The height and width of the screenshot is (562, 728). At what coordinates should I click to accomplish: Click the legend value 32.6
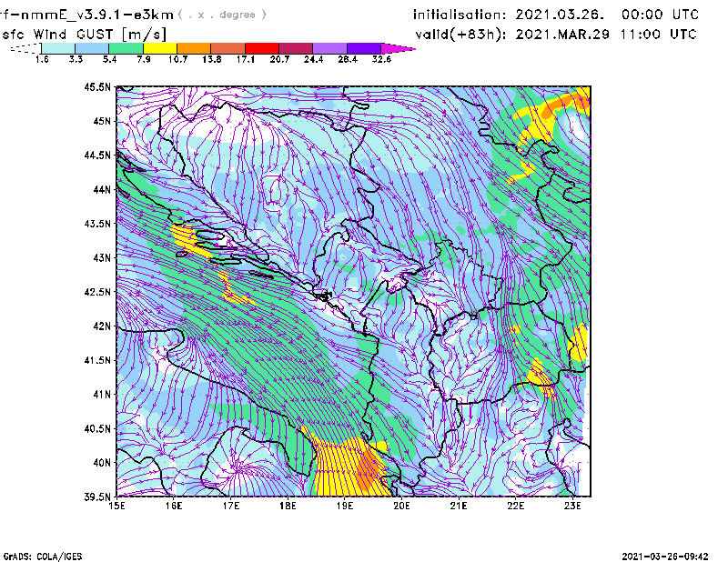point(381,59)
